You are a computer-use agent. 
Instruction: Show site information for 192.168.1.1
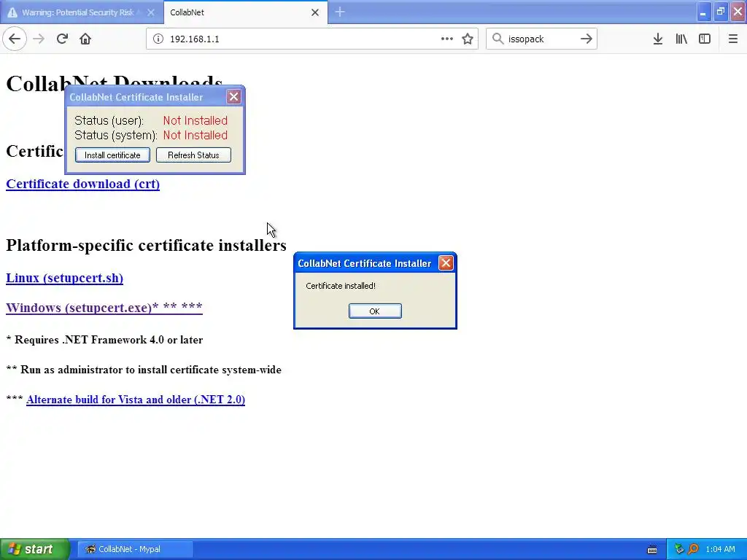158,39
